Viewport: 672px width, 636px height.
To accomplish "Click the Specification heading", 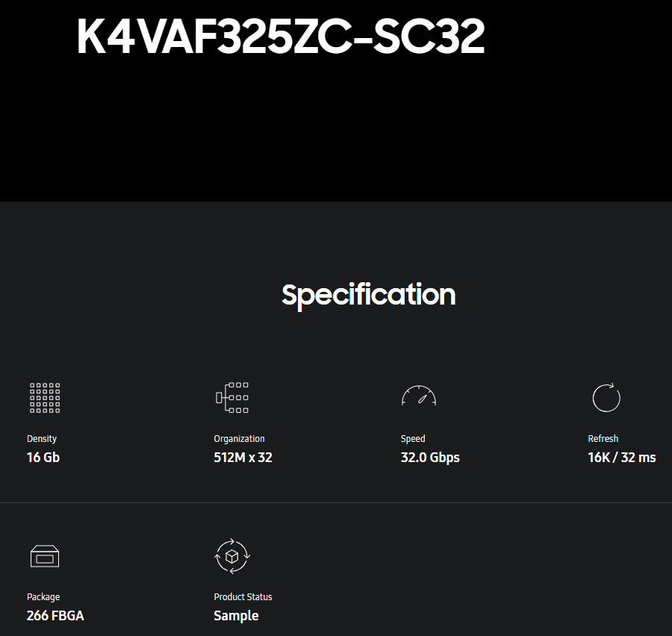I will [x=368, y=295].
